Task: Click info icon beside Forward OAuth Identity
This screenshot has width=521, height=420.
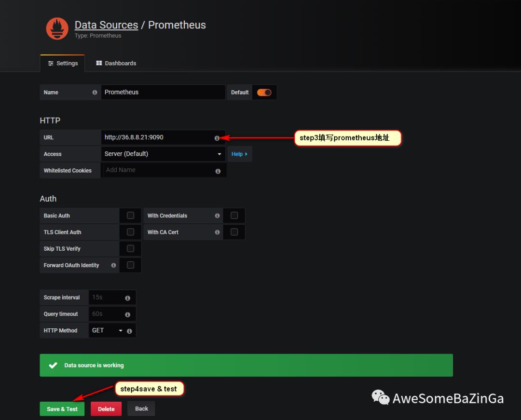Action: [x=113, y=265]
